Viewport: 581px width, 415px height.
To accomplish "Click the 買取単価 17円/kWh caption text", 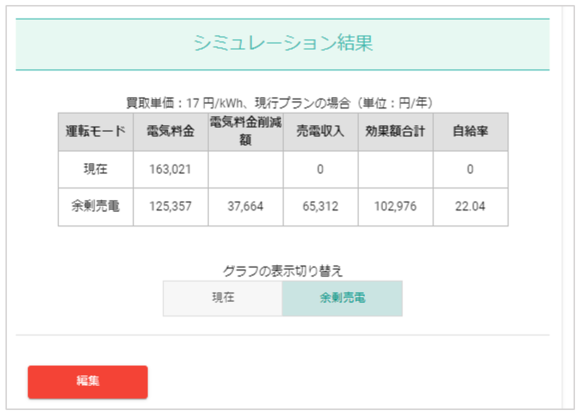I will (x=280, y=103).
